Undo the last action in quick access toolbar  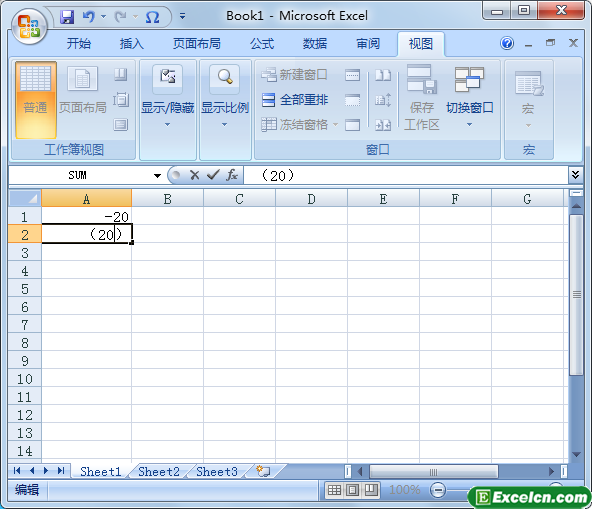89,17
